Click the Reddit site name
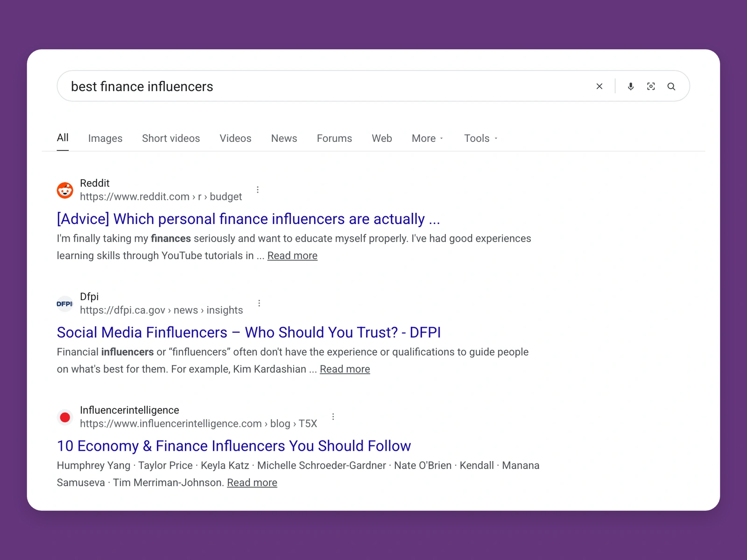This screenshot has width=747, height=560. click(95, 183)
